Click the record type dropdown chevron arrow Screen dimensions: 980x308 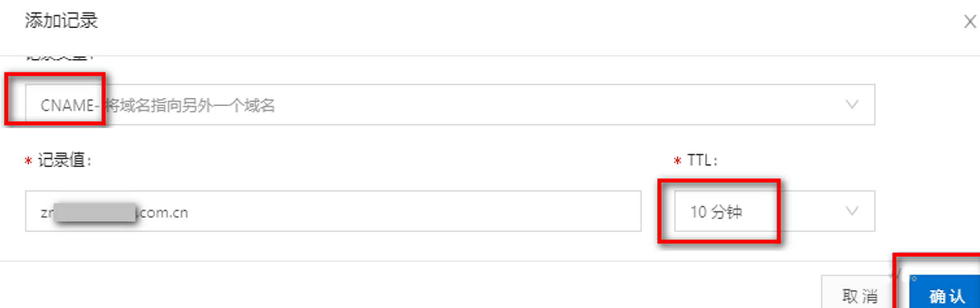tap(852, 105)
